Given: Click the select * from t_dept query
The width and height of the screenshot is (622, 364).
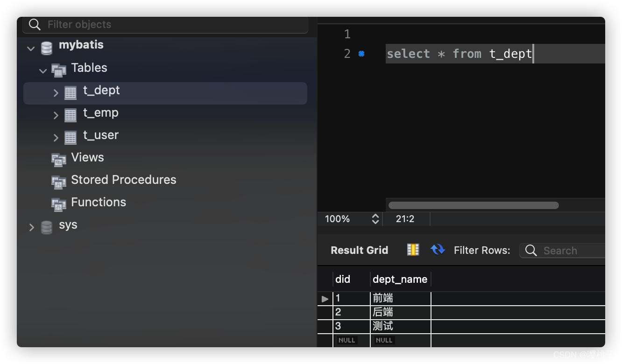Looking at the screenshot, I should [459, 54].
